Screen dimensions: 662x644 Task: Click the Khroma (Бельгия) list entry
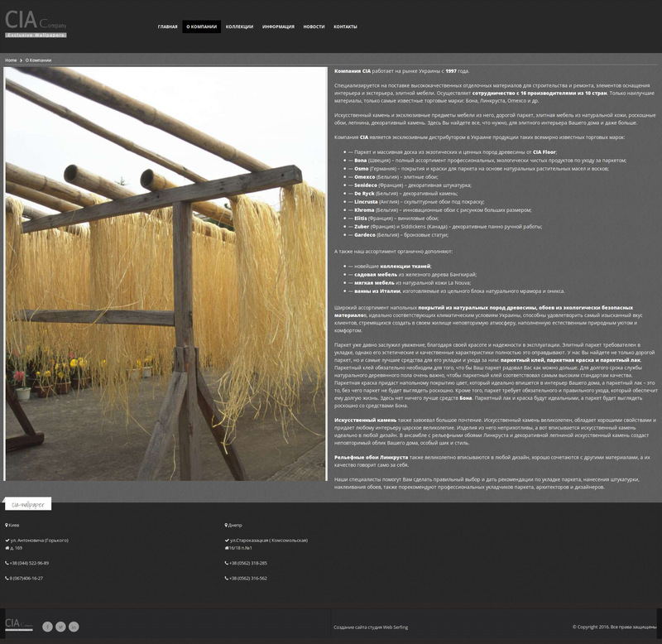point(440,210)
